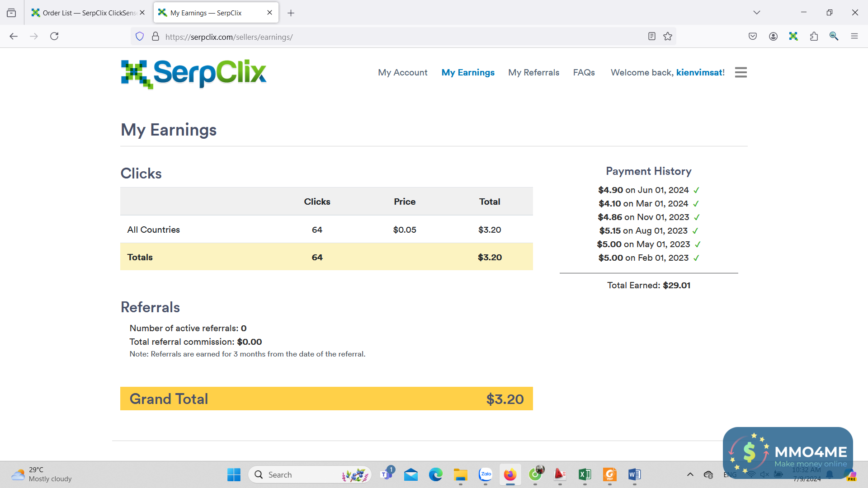Screen dimensions: 868x488
Task: Open Firefox View recent browsing button
Action: (x=11, y=13)
